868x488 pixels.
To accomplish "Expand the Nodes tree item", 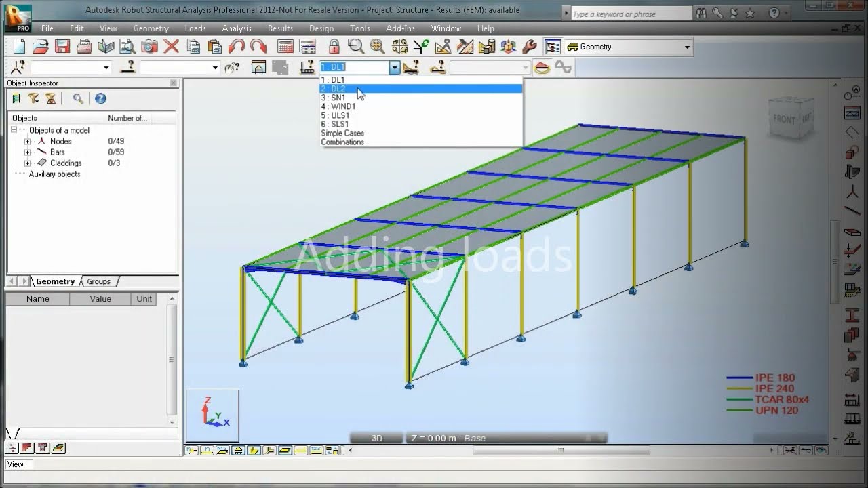I will (x=27, y=141).
